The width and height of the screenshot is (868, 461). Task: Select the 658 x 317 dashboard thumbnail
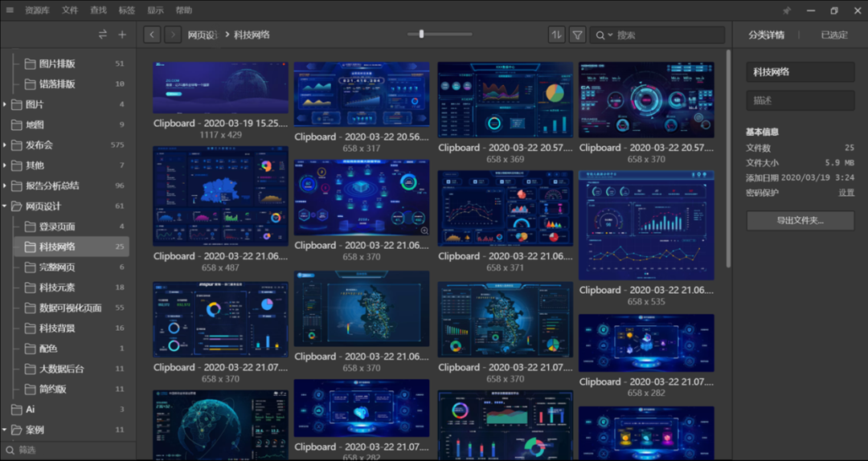362,94
